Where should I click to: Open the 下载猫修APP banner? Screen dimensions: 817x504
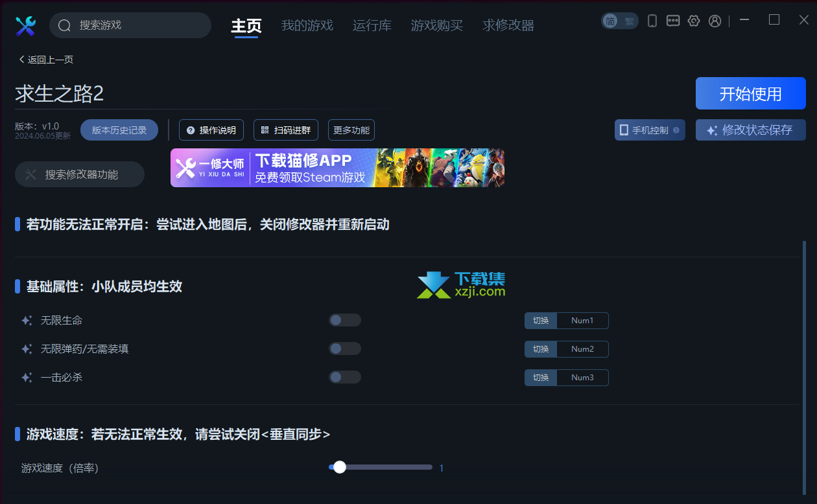[x=337, y=168]
